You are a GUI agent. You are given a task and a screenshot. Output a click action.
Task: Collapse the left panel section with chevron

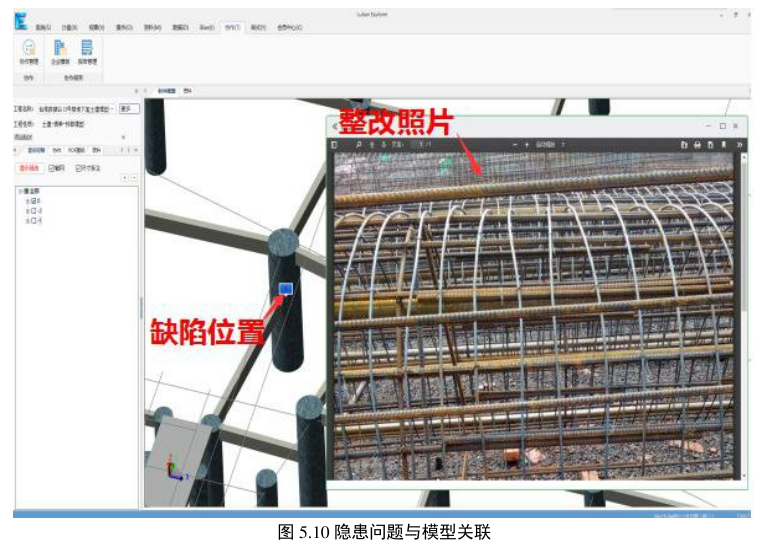tap(123, 137)
